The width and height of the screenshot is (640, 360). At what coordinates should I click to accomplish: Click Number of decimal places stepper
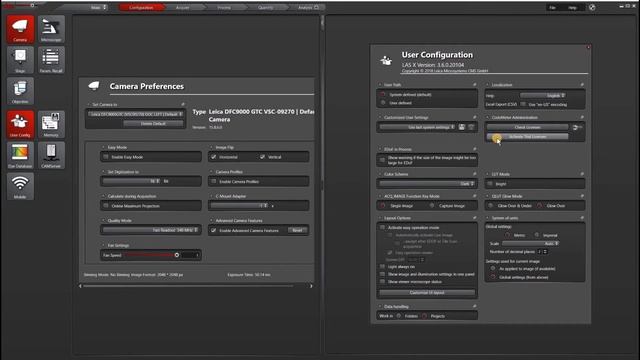(545, 251)
